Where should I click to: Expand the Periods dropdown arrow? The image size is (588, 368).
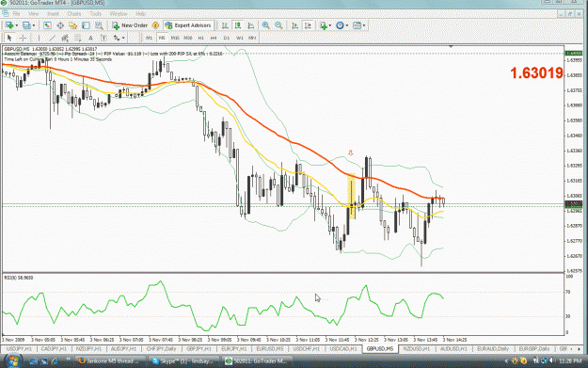(347, 25)
